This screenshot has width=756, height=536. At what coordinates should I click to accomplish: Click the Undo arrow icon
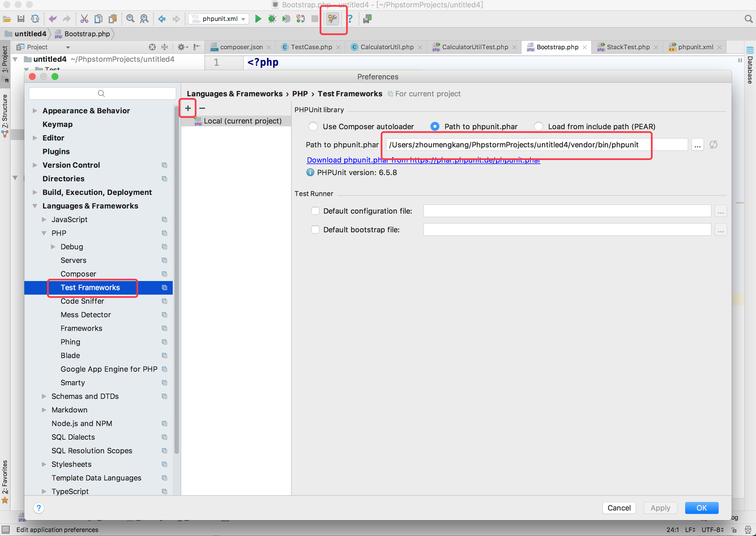point(52,19)
